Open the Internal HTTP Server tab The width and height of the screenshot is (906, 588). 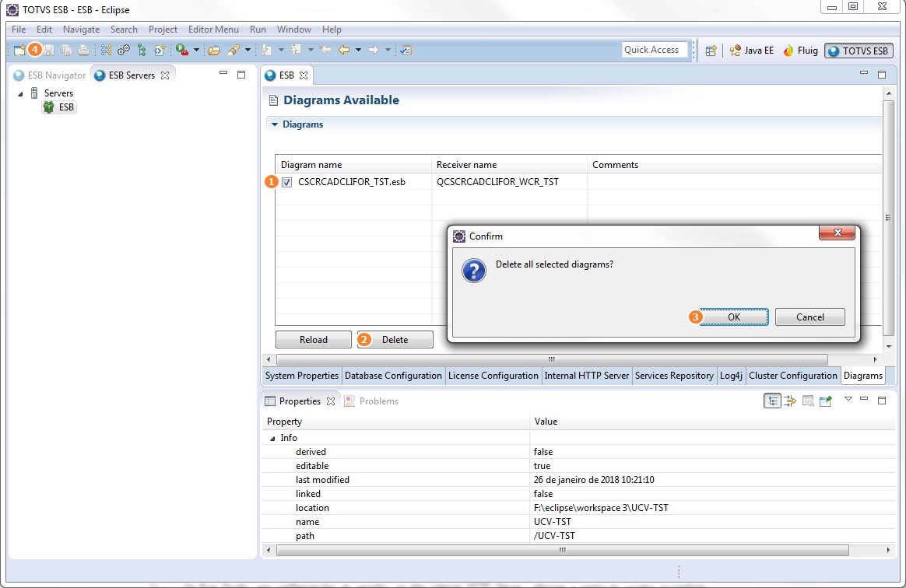click(586, 376)
